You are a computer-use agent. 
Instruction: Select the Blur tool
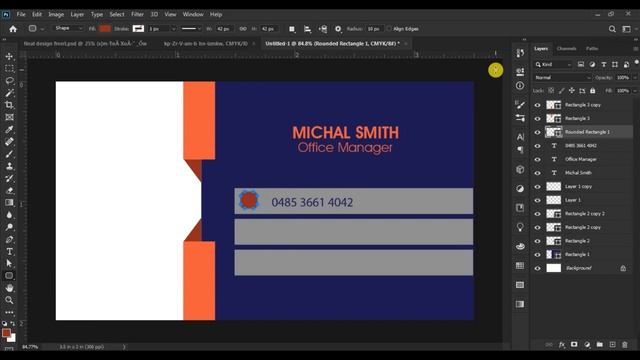tap(9, 215)
